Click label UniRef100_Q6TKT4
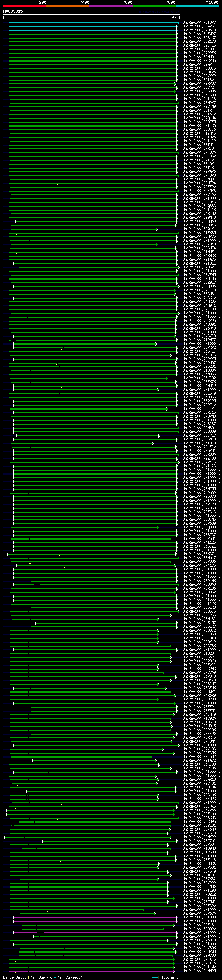Screen dimensions: 222x980 click(199, 110)
